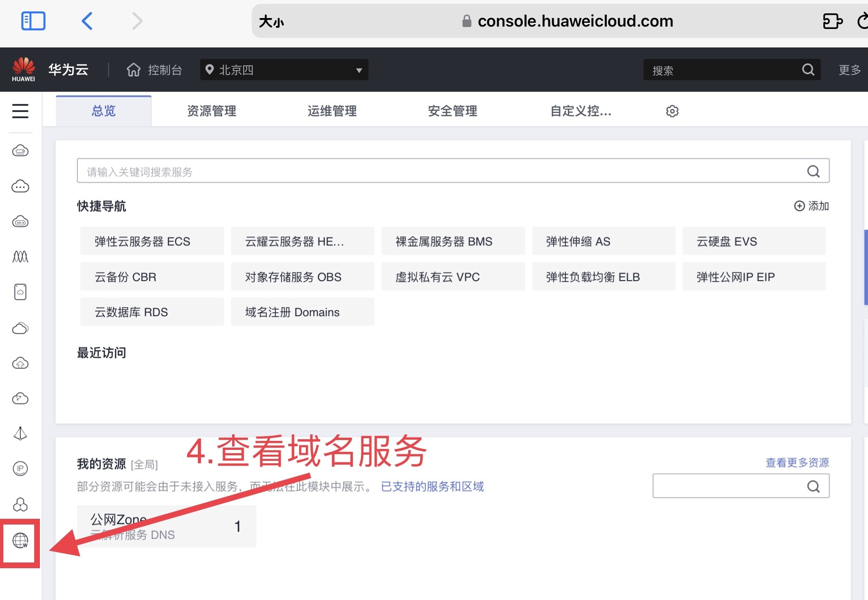Open the auto scaling sidebar icon

click(x=20, y=257)
